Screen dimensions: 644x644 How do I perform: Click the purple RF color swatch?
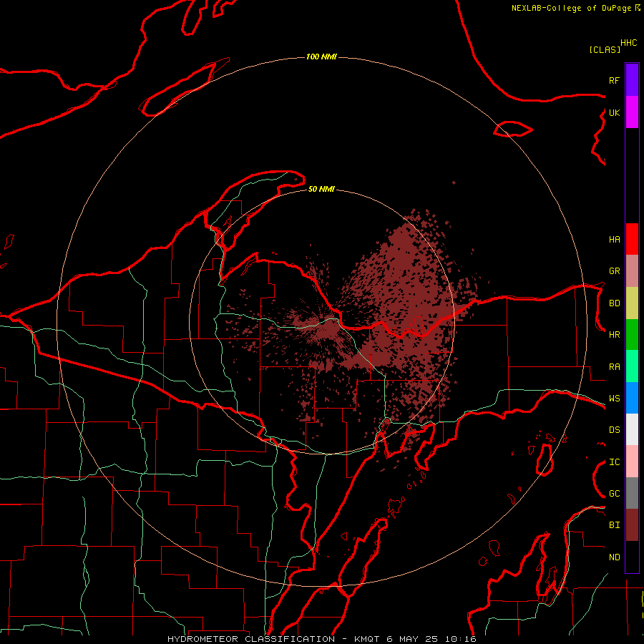coord(632,80)
